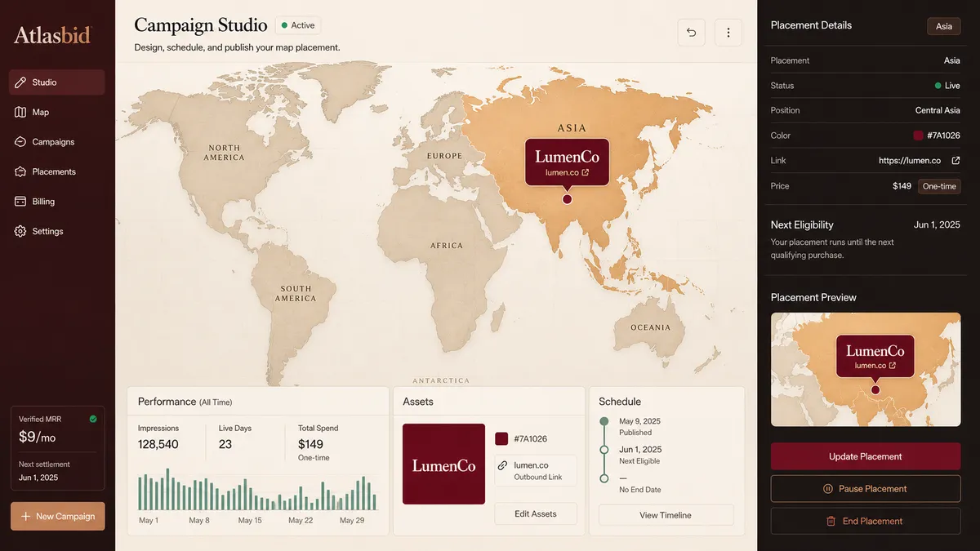The height and width of the screenshot is (551, 980).
Task: Click the undo arrow button in header
Action: tap(691, 33)
